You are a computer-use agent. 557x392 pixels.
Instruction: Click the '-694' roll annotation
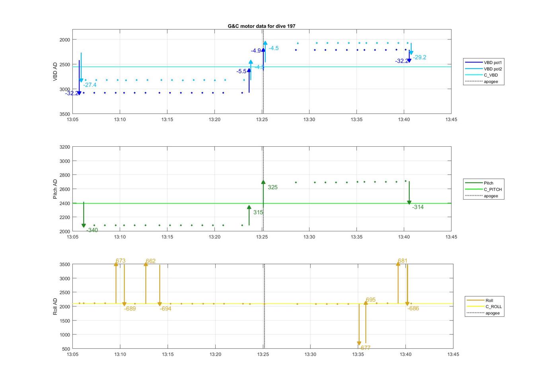point(166,309)
